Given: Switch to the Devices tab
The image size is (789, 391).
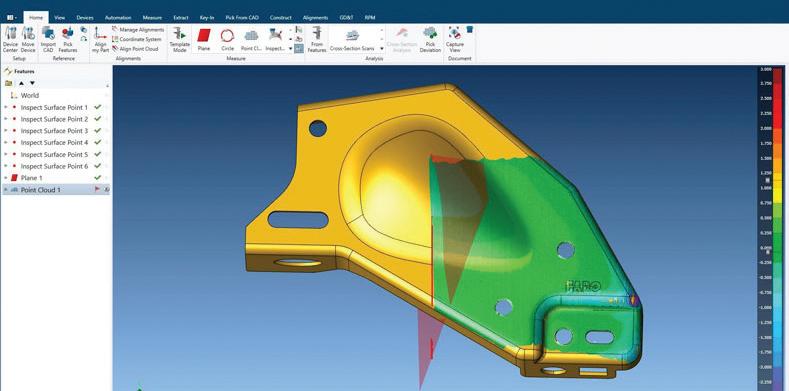Looking at the screenshot, I should (x=85, y=18).
